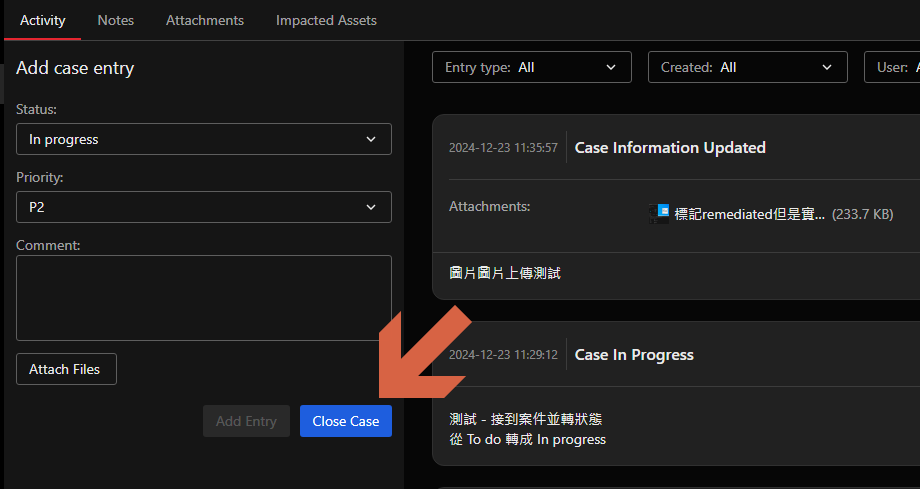Click the blue Close Case button
920x489 pixels.
tap(345, 421)
